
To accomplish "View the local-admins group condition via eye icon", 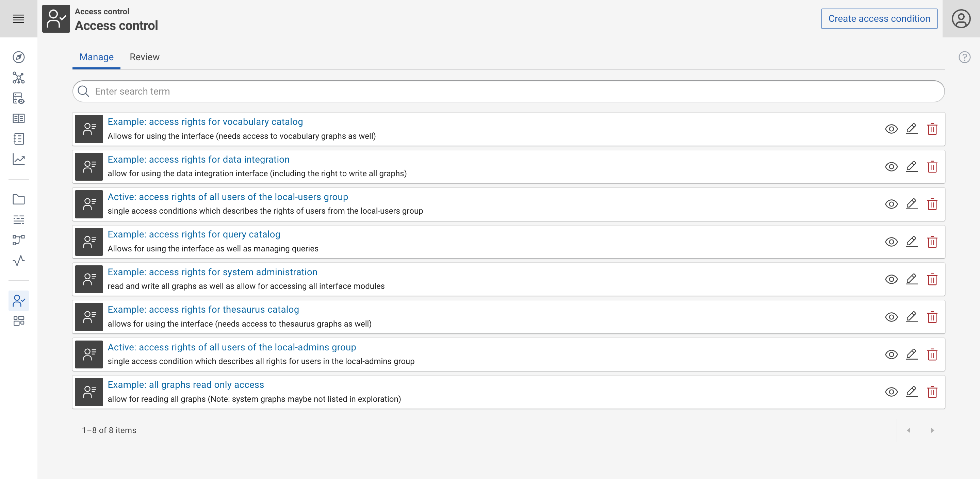I will 891,354.
